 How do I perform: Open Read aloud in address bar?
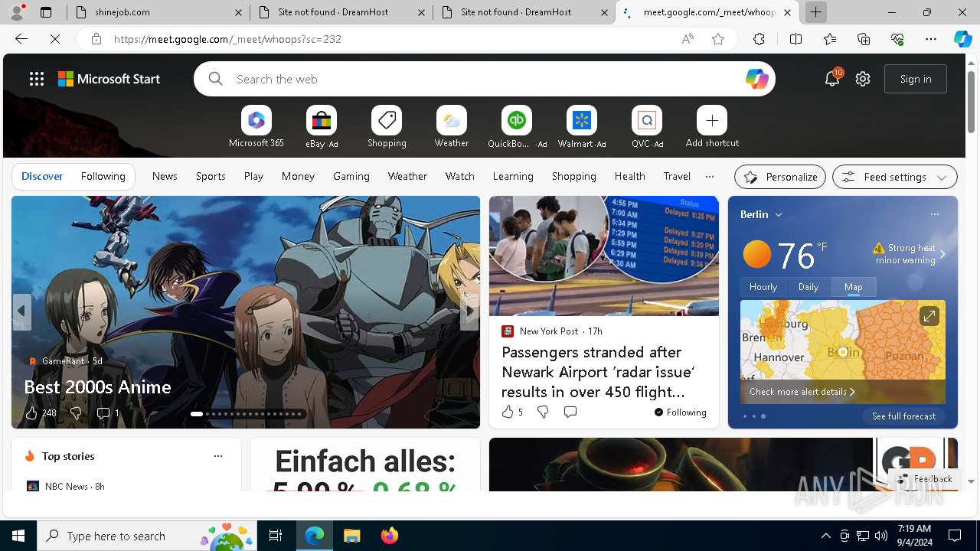(688, 39)
